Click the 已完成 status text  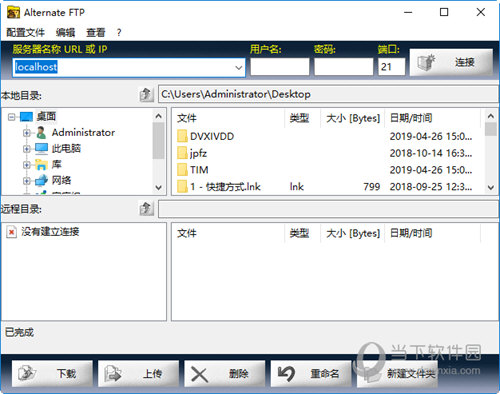(x=19, y=332)
